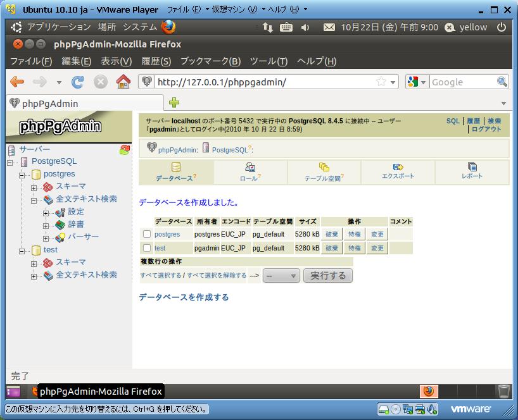Click 破棄 for the test database

point(332,248)
